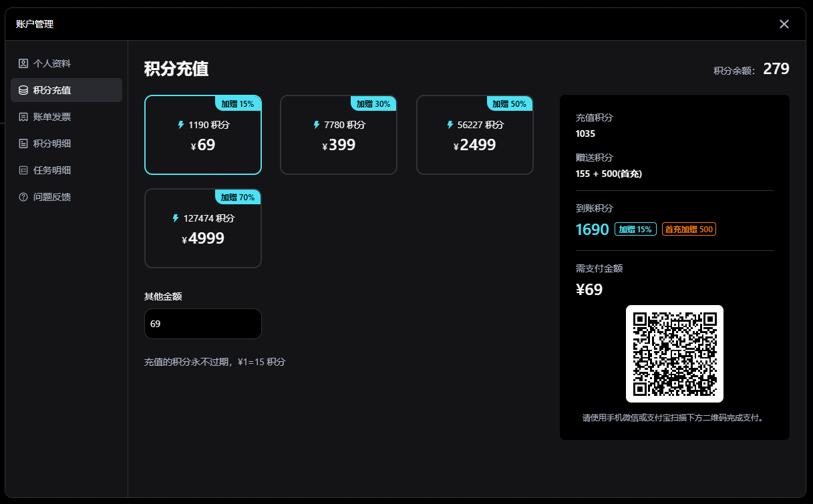Click the 需支付金额 amount ¥69

coord(589,290)
